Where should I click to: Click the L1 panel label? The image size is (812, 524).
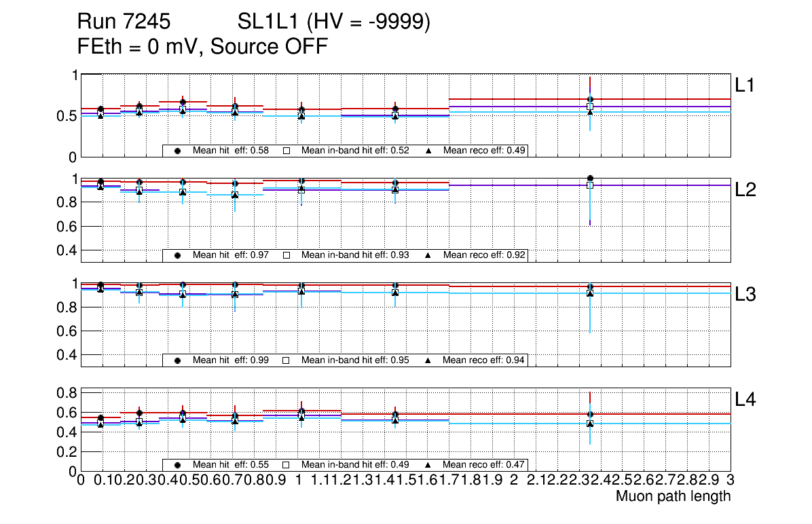coord(745,86)
